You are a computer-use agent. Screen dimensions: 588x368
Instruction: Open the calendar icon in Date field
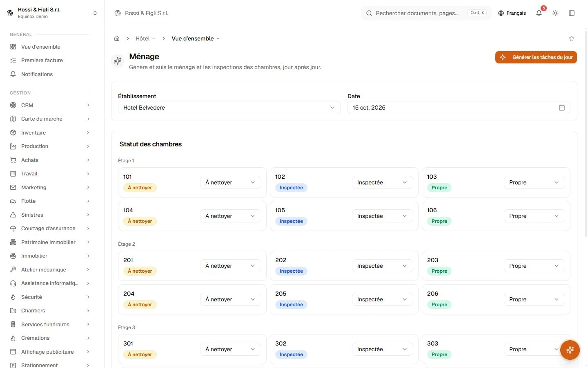coord(562,108)
